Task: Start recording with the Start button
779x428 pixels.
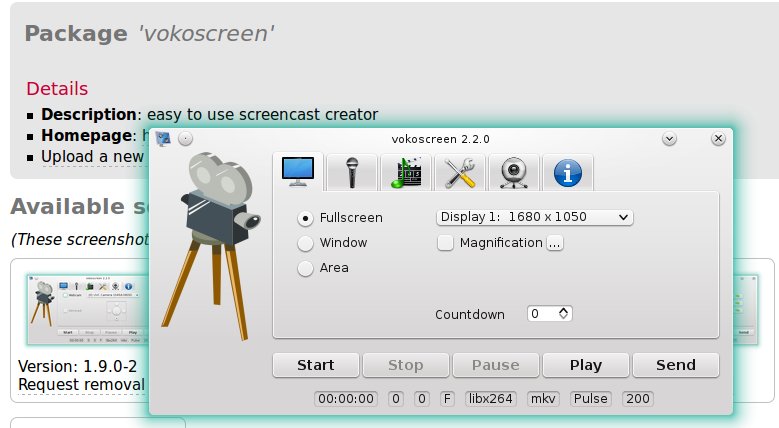Action: coord(316,365)
